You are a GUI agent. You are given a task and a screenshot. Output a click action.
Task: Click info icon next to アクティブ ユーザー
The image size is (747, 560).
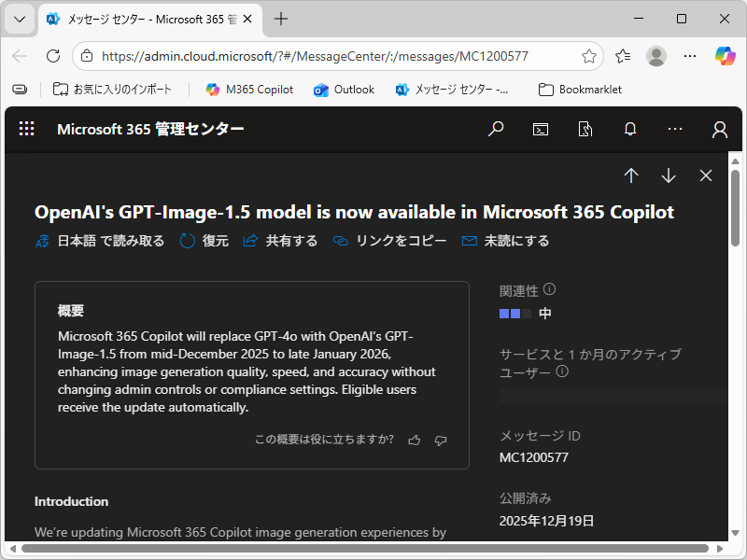pos(562,371)
